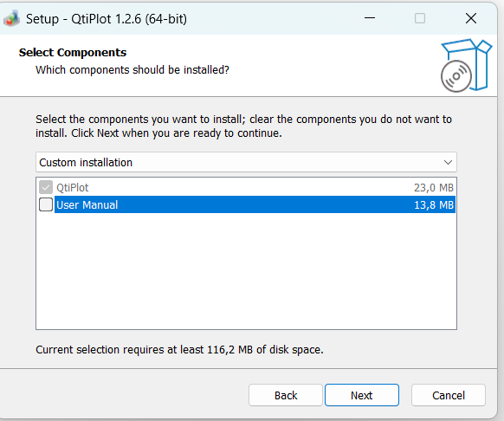Click the 23,0 MB size value
This screenshot has width=504, height=421.
[x=434, y=187]
